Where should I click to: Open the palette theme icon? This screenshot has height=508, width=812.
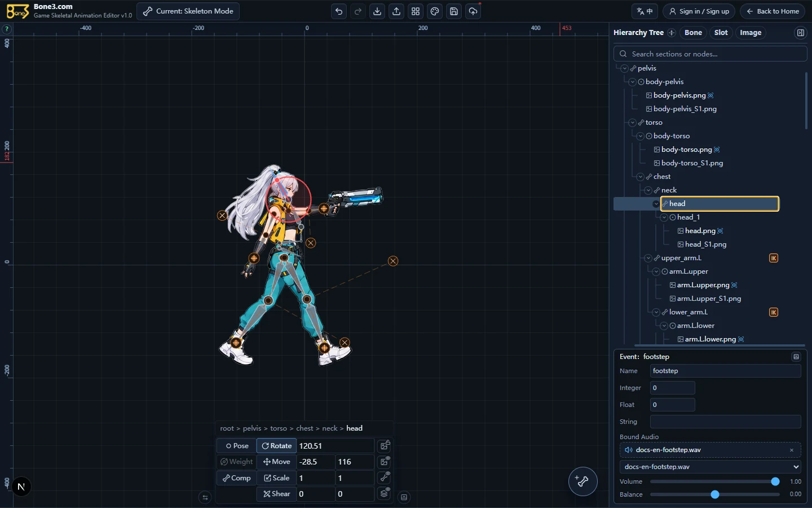click(435, 11)
